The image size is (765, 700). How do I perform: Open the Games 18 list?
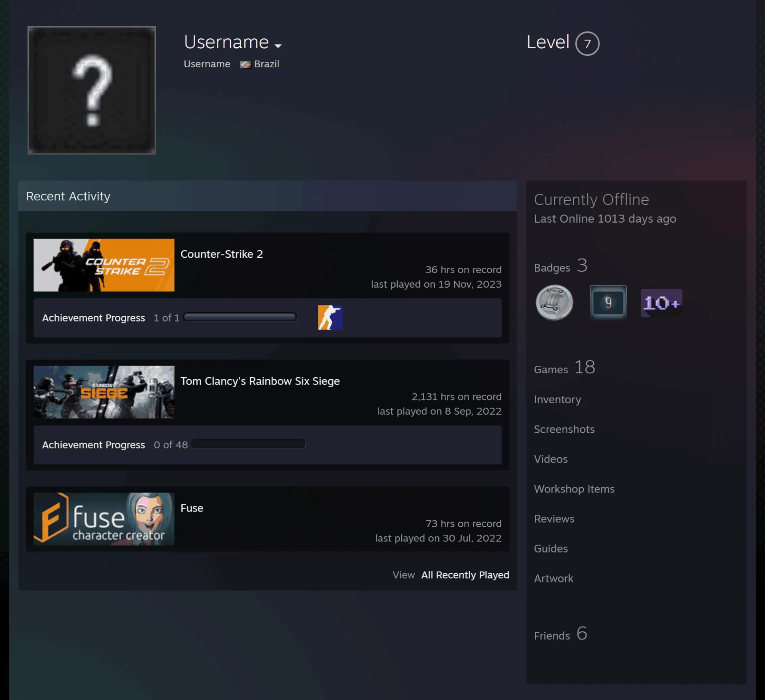click(564, 367)
